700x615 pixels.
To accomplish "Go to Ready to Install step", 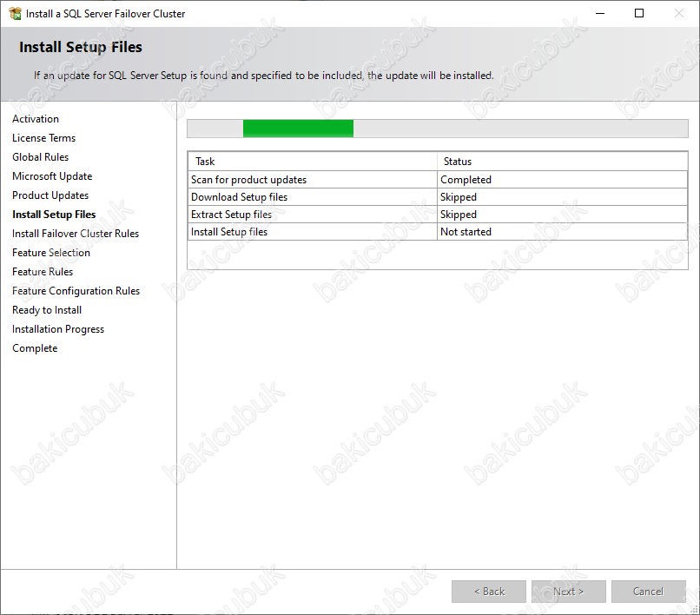I will pyautogui.click(x=46, y=310).
